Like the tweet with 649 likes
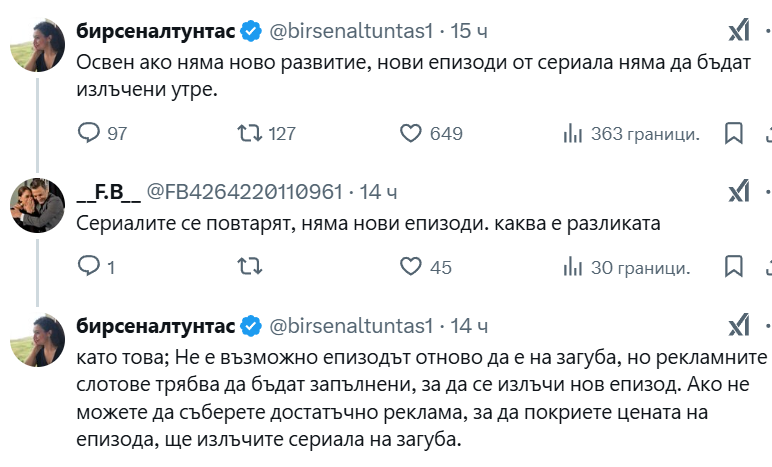Viewport: 772px width, 467px height. (411, 133)
